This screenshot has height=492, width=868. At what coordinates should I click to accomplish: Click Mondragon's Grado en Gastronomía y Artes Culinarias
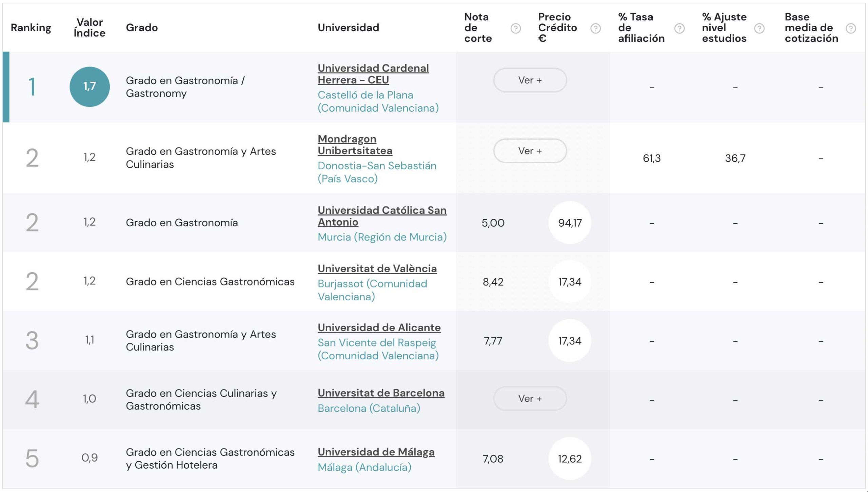201,158
